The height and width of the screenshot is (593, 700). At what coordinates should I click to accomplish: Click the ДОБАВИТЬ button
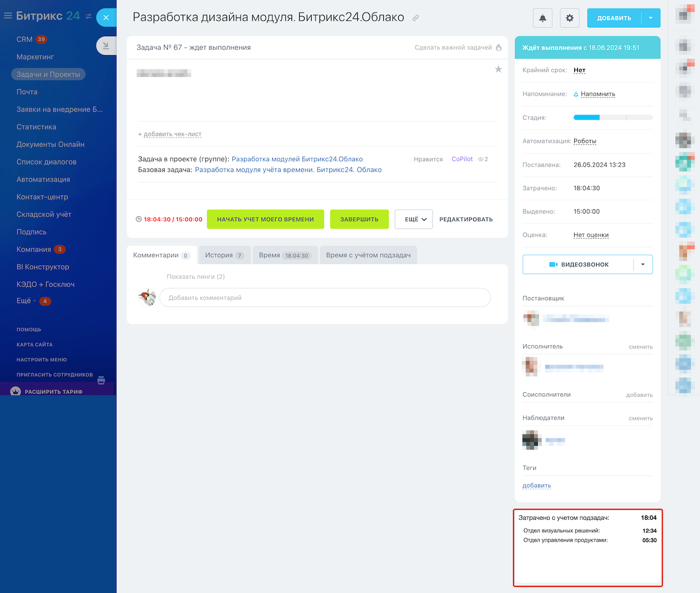[614, 18]
